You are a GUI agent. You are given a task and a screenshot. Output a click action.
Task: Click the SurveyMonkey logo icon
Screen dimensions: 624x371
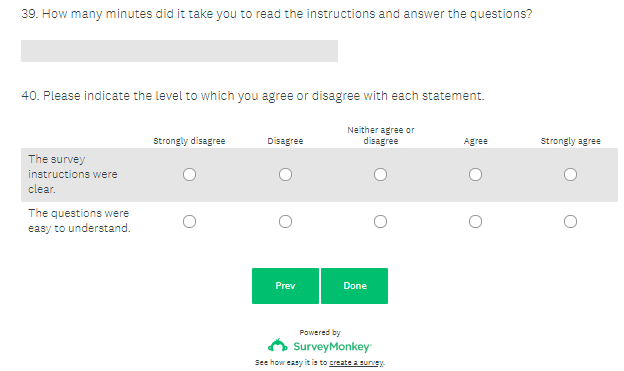277,346
